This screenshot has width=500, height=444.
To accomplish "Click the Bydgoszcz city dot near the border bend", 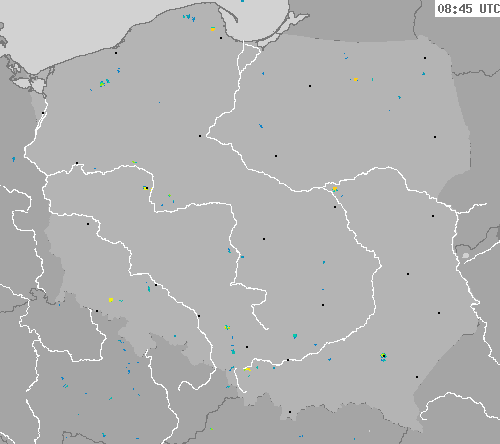I will (200, 136).
